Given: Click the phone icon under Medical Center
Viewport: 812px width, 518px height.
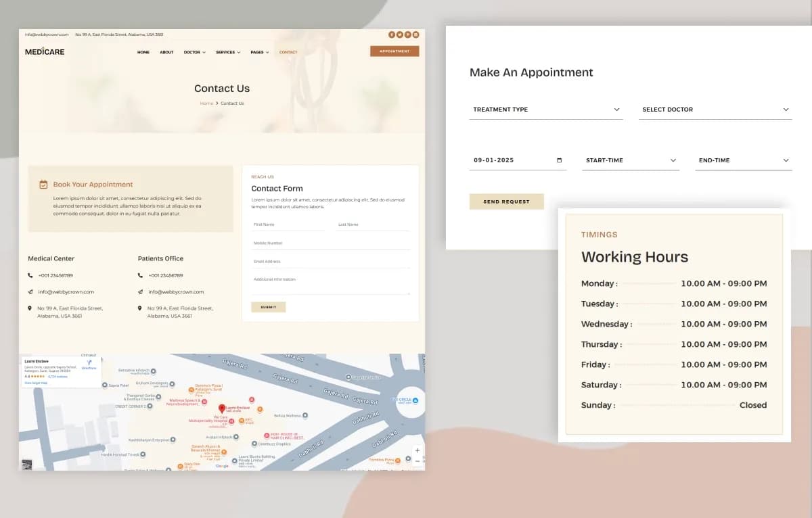Looking at the screenshot, I should click(x=30, y=275).
